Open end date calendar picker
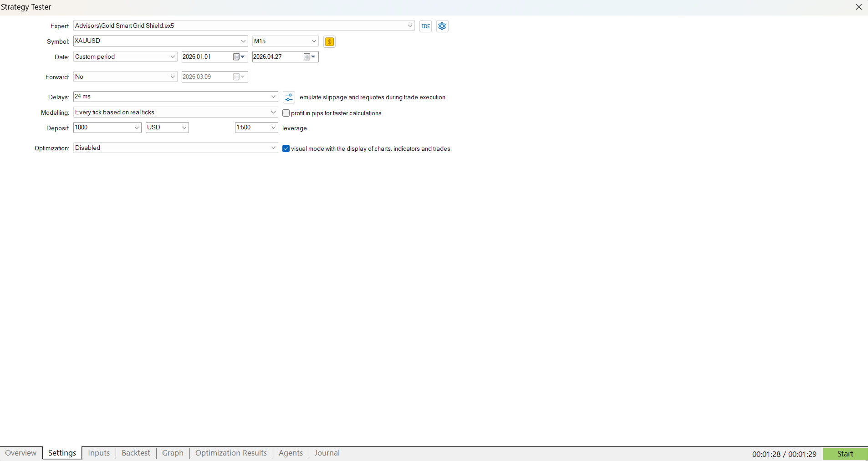Image resolution: width=868 pixels, height=461 pixels. click(x=310, y=57)
